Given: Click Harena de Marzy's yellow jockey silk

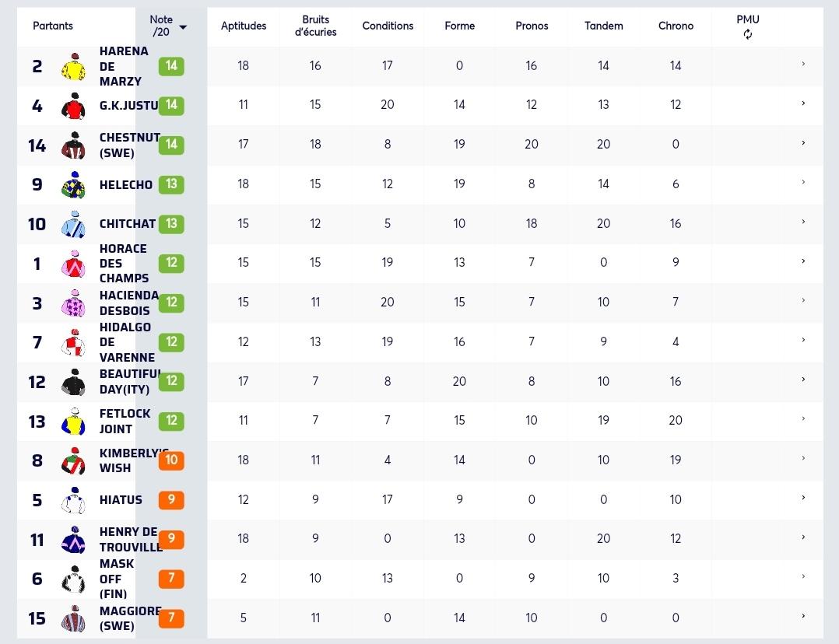Looking at the screenshot, I should 75,67.
